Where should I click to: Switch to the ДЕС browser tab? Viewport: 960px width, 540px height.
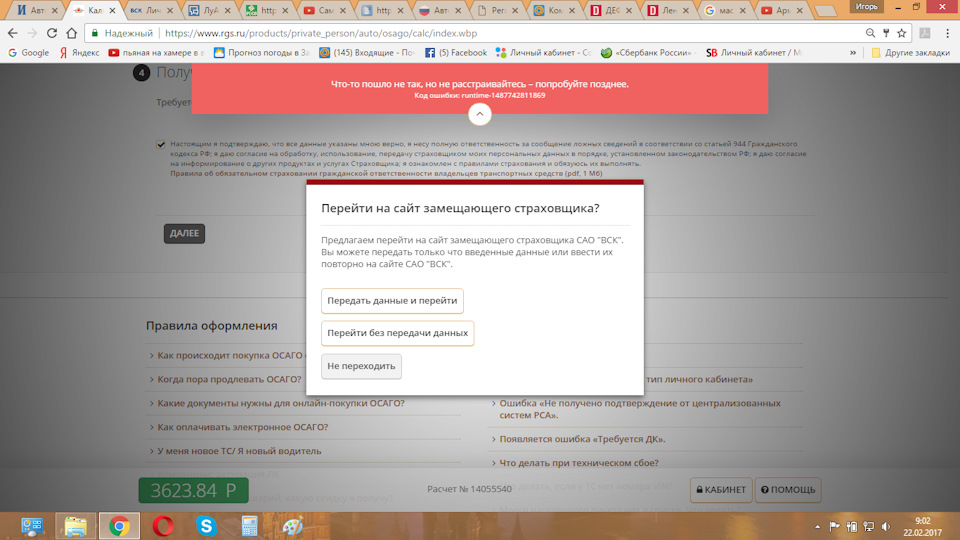tap(610, 10)
